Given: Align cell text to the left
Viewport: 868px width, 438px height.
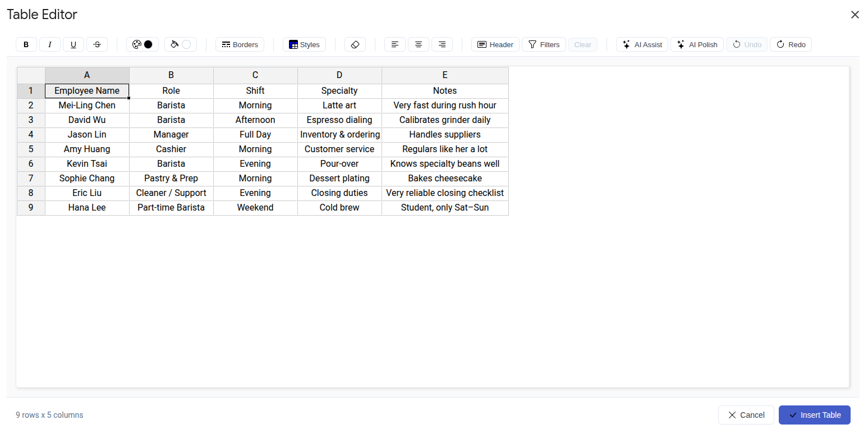Looking at the screenshot, I should (394, 44).
